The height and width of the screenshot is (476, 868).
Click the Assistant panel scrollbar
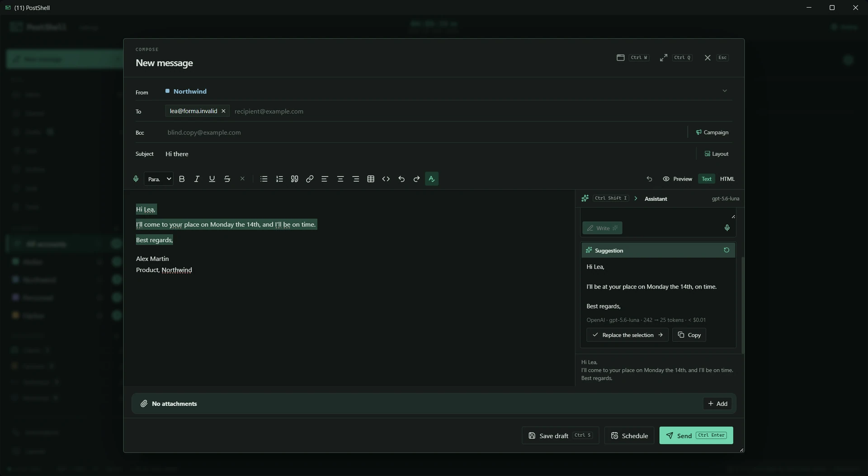(742, 305)
